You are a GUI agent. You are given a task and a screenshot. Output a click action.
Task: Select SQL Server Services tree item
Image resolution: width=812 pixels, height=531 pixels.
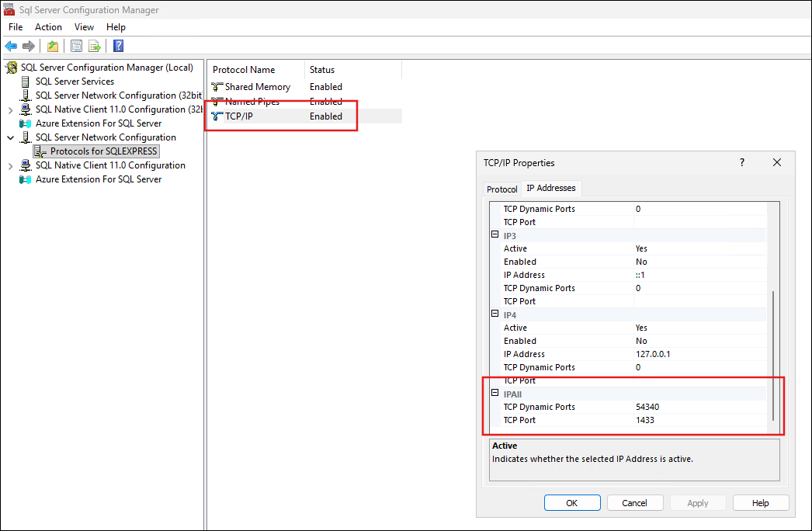pyautogui.click(x=75, y=82)
